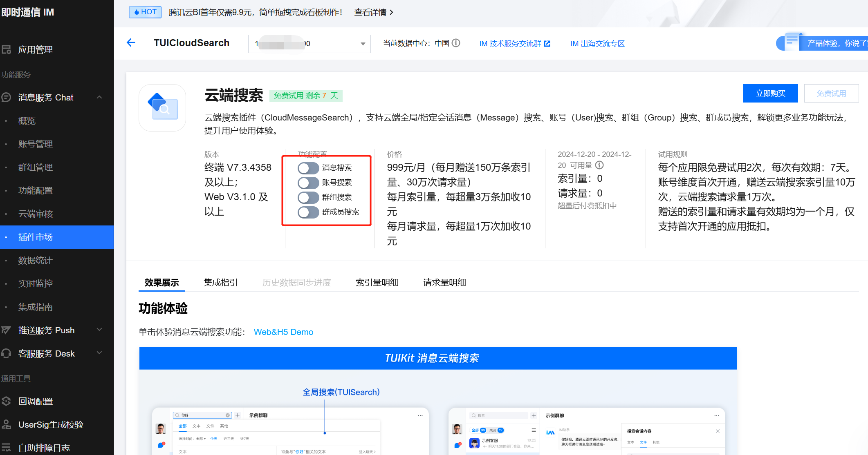Open the 请求量明细 tab
868x455 pixels.
[444, 282]
